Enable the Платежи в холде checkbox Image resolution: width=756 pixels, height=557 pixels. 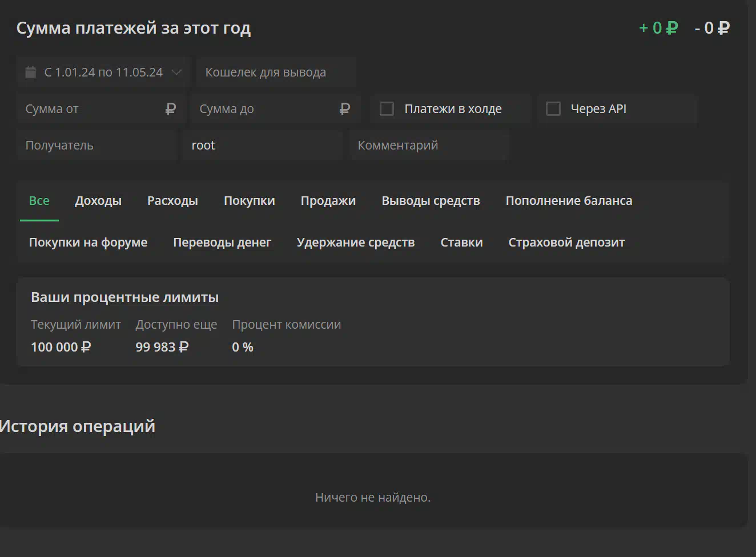point(387,109)
